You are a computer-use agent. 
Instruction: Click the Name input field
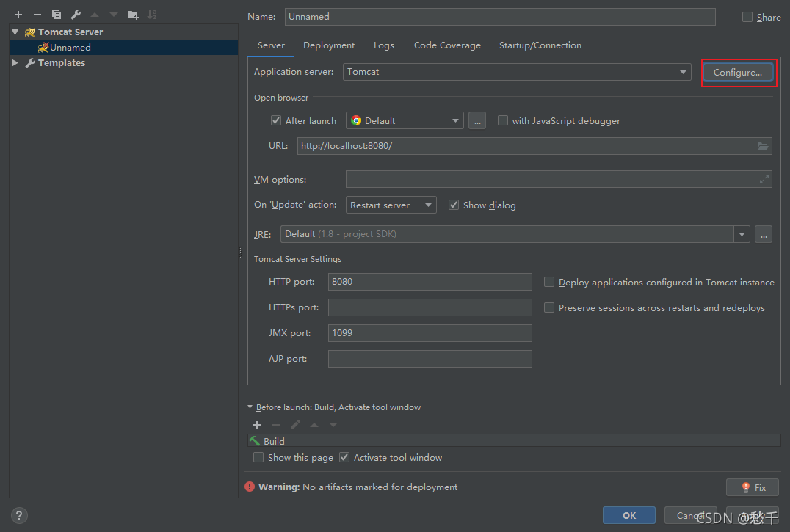coord(500,17)
